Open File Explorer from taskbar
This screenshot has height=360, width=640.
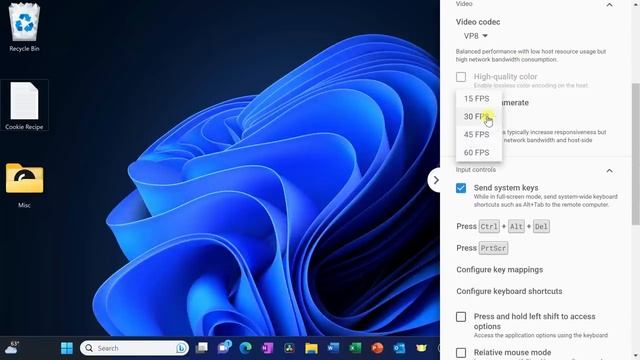point(311,348)
